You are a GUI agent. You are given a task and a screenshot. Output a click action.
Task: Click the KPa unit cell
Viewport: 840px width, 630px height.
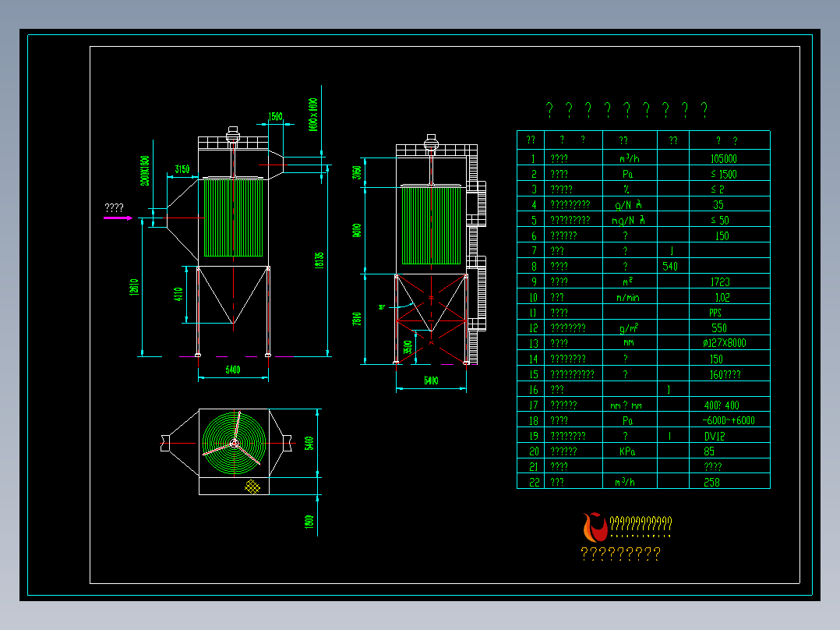pos(627,451)
